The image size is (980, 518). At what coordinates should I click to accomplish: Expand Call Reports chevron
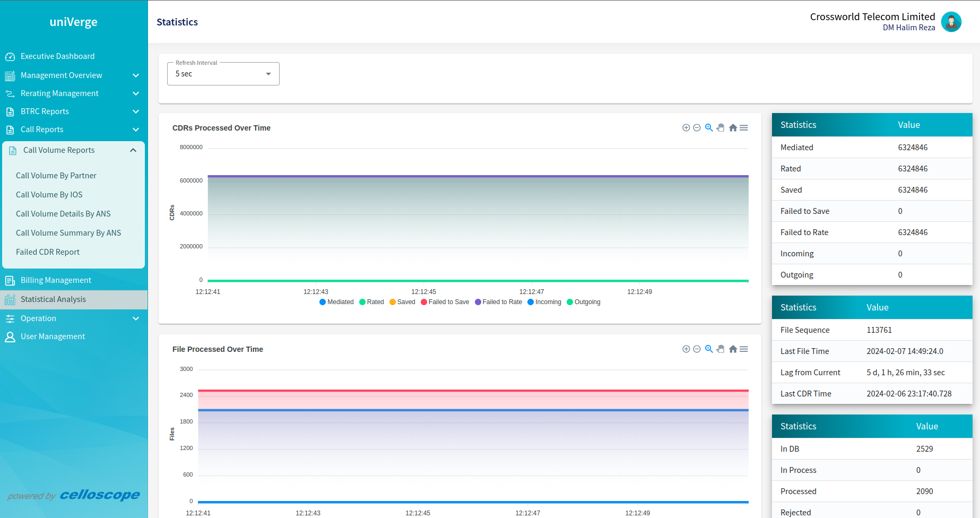[x=136, y=129]
